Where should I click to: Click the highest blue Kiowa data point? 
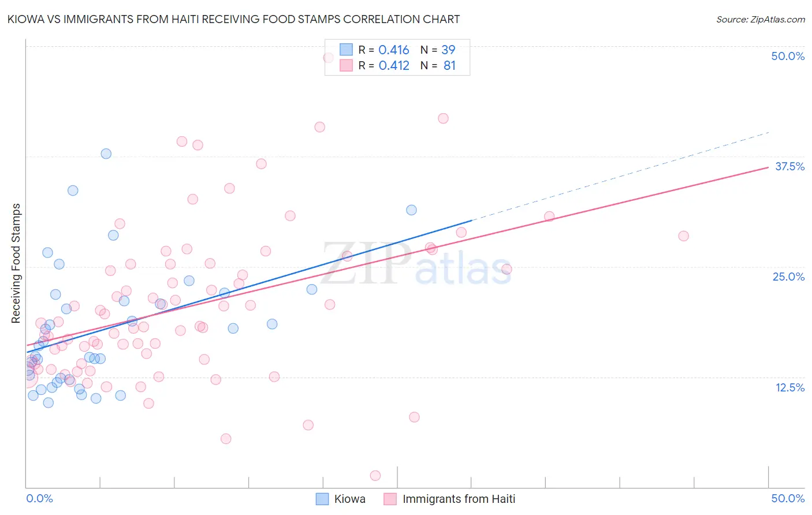106,154
